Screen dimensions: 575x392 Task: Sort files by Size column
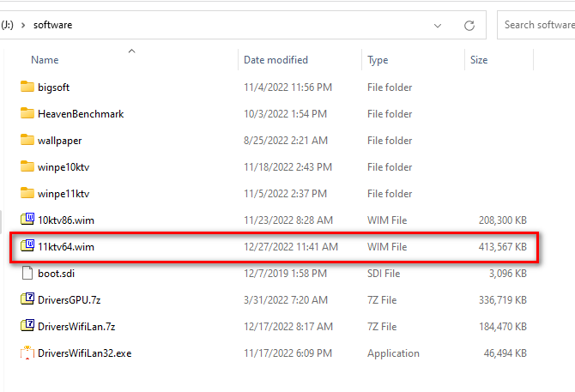[479, 60]
